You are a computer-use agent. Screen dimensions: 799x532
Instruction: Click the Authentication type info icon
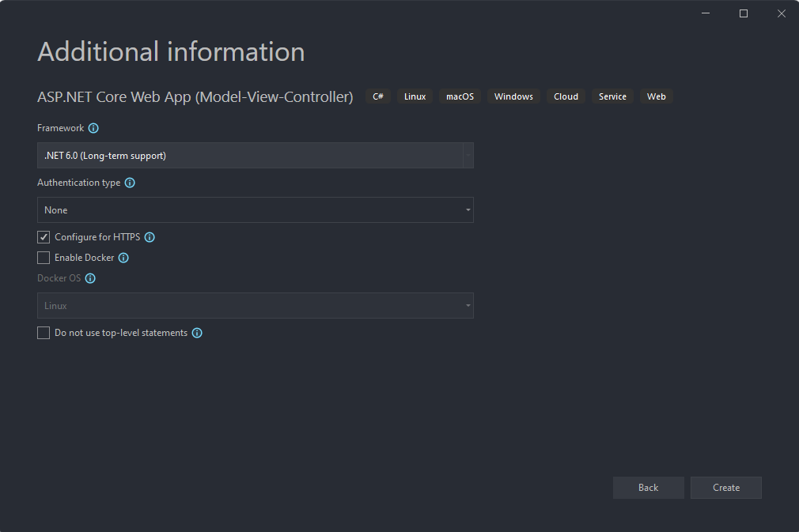tap(130, 183)
